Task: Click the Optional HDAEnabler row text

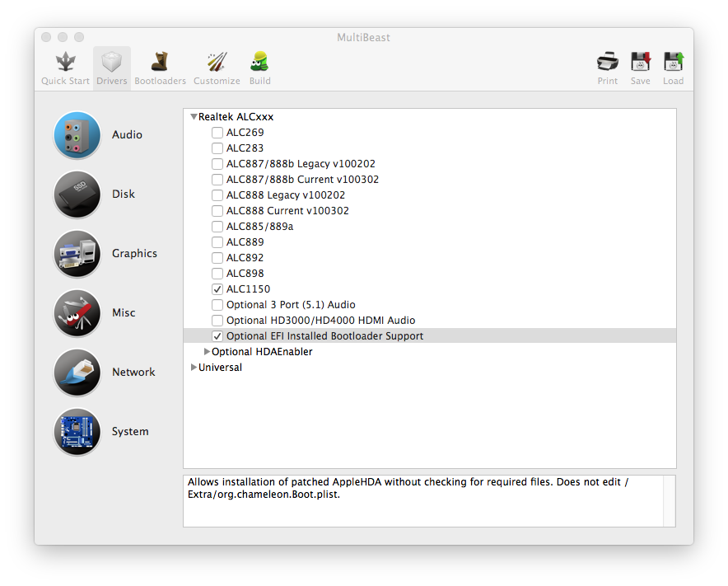Action: point(262,352)
